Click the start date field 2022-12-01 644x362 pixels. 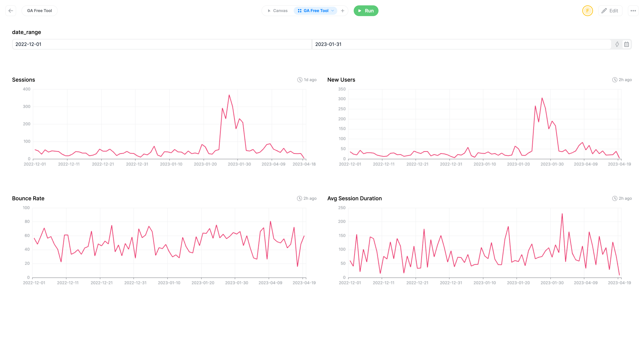pos(162,44)
